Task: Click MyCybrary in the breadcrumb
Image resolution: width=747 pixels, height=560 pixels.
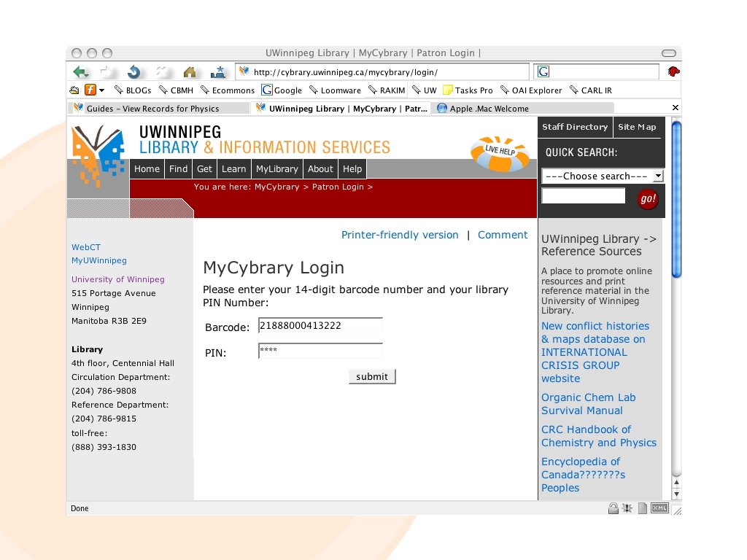Action: 276,187
